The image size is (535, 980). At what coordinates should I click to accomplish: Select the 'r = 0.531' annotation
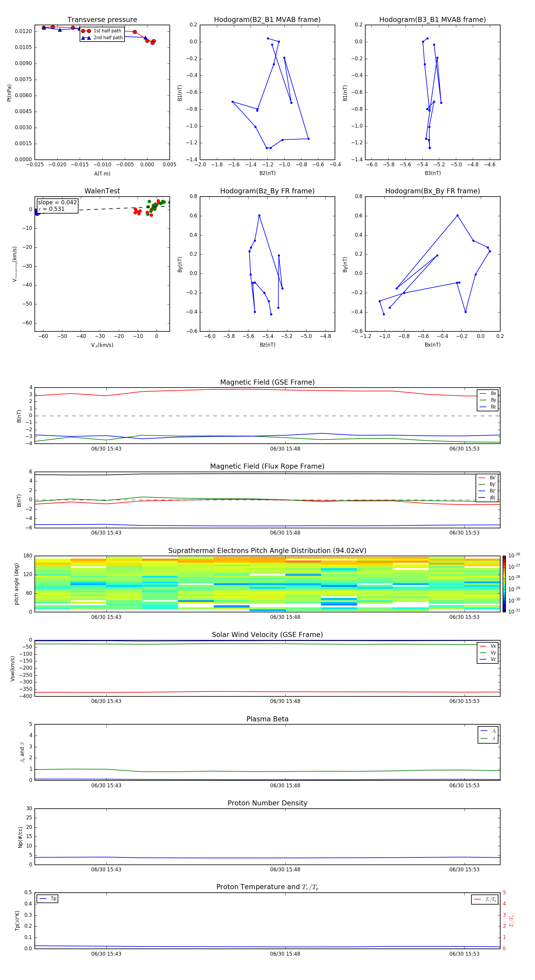(x=51, y=209)
